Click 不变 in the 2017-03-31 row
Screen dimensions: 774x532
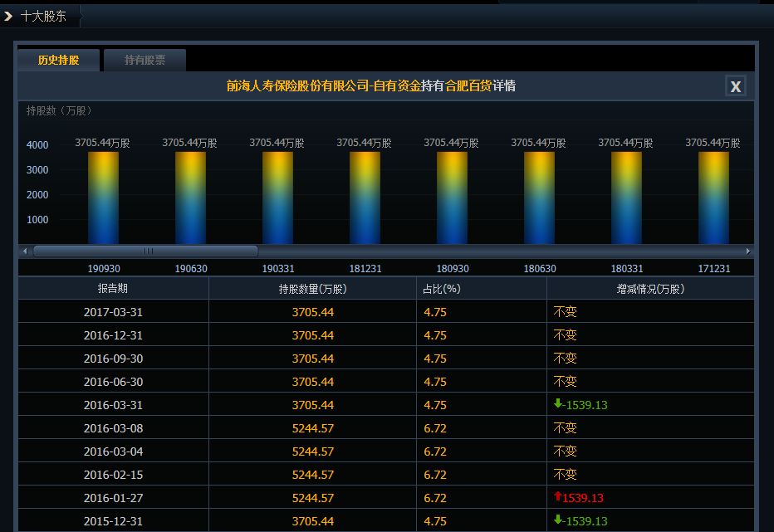pyautogui.click(x=566, y=312)
